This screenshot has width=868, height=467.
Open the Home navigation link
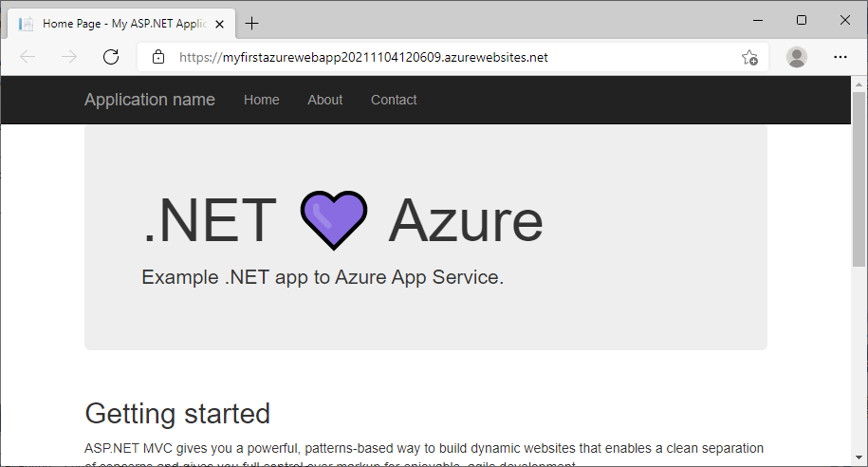point(261,100)
